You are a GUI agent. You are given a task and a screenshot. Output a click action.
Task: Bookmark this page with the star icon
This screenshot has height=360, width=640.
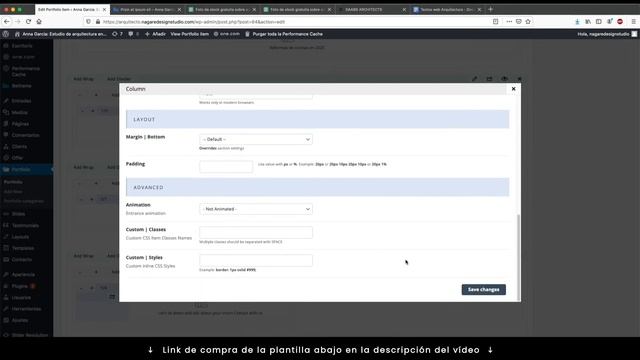pos(528,22)
